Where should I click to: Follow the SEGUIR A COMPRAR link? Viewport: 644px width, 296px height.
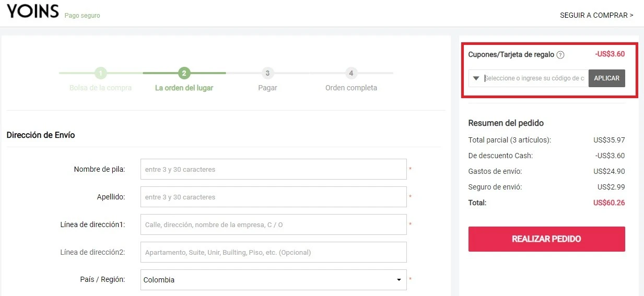596,15
